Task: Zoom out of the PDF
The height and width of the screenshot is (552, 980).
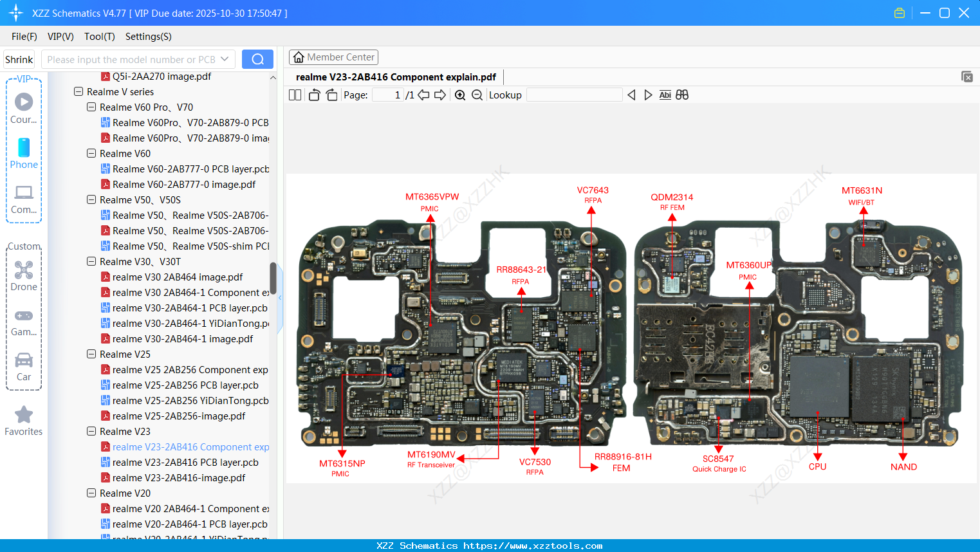Action: (477, 95)
